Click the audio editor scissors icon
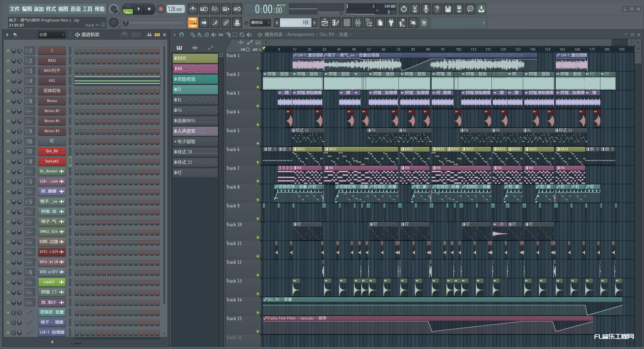The height and width of the screenshot is (349, 644). pyautogui.click(x=415, y=9)
